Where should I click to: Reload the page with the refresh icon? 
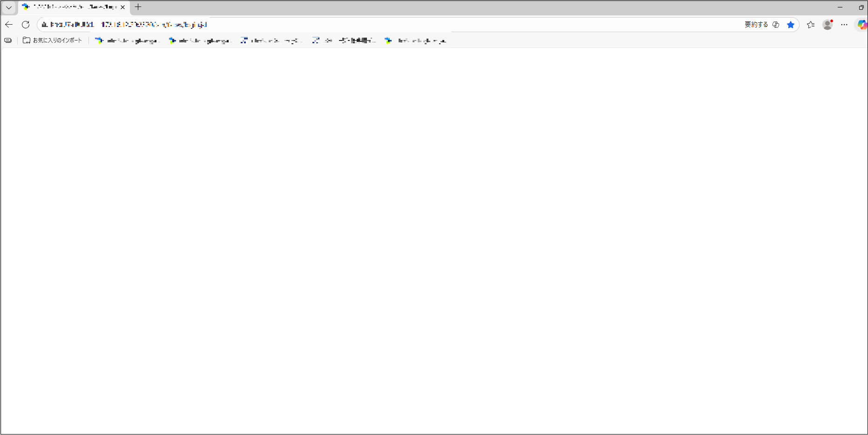26,25
